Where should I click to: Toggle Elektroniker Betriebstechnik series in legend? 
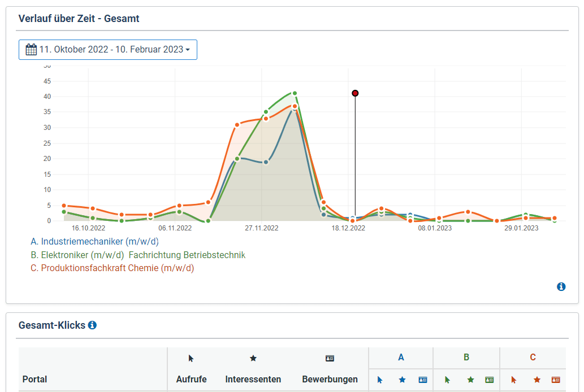point(138,255)
